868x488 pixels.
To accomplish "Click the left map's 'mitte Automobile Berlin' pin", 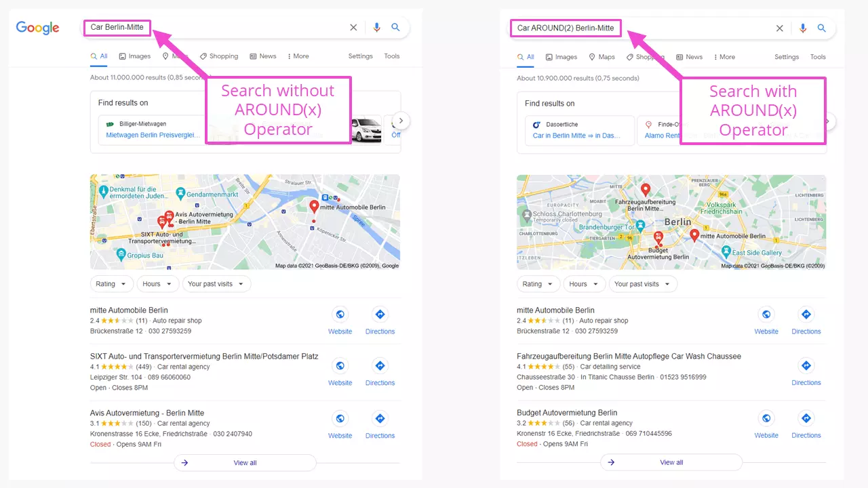I will click(314, 206).
